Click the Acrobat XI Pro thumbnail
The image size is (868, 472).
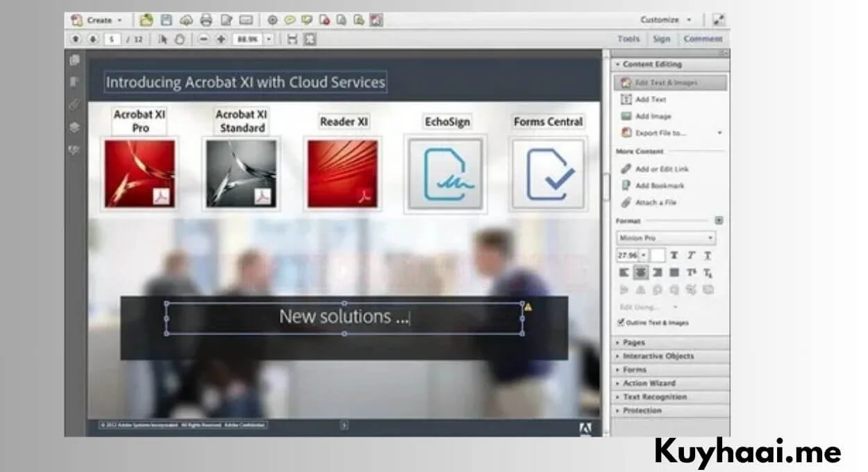(x=140, y=174)
